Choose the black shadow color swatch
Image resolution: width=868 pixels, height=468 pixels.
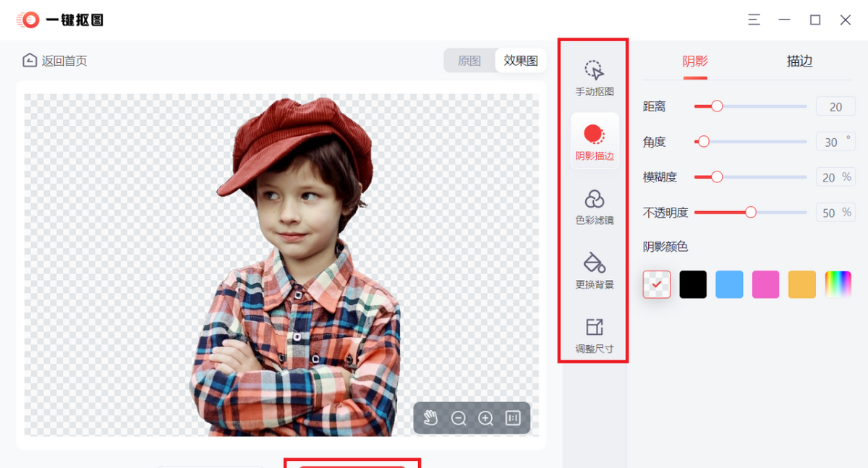tap(693, 284)
